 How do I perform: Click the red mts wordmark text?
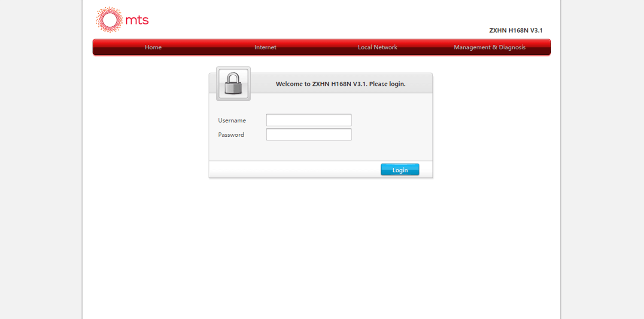coord(137,20)
